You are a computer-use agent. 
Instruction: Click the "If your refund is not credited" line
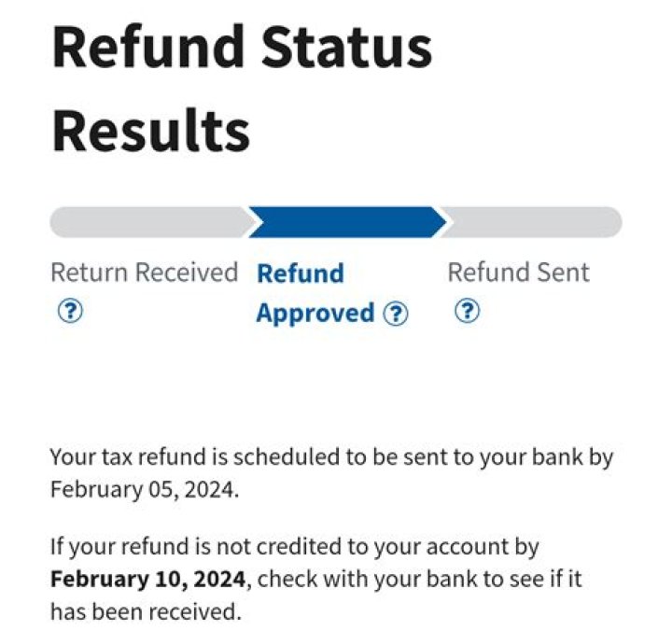click(294, 547)
